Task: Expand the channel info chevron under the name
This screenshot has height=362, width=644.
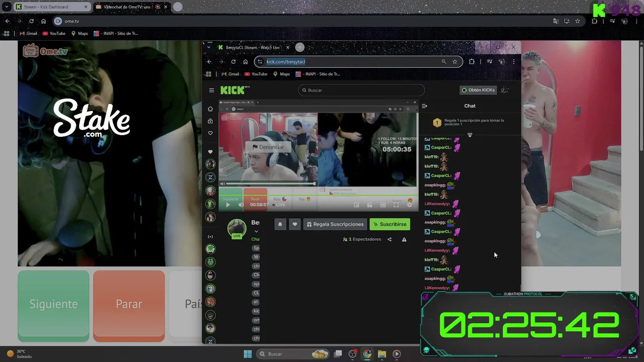Action: coord(256,231)
